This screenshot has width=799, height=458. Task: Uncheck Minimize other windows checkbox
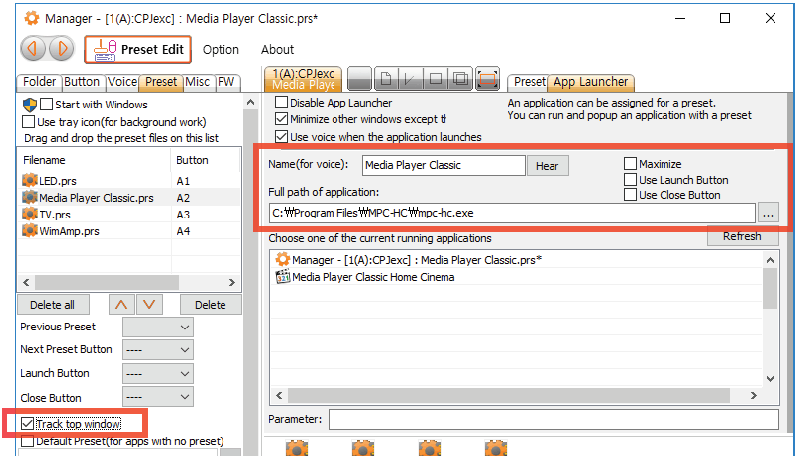[x=281, y=119]
